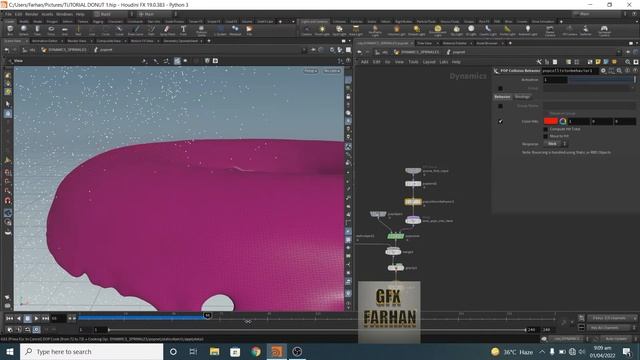Switch to the Bindings tab

click(x=522, y=97)
